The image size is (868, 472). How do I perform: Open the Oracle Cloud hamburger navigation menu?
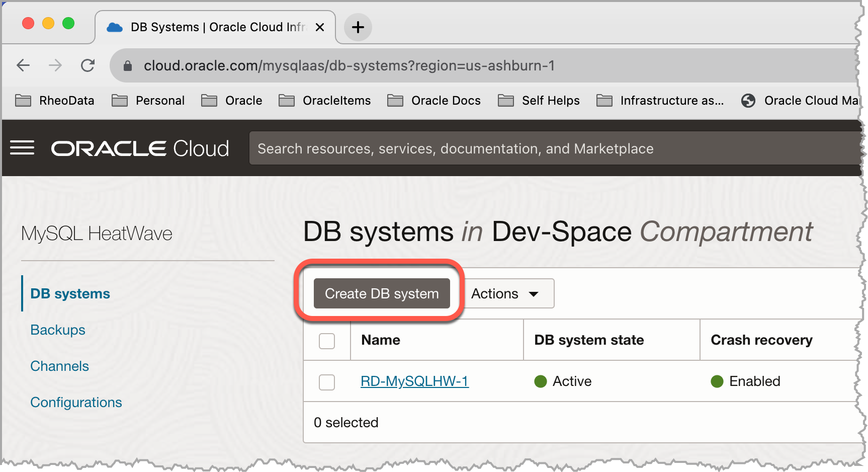pyautogui.click(x=22, y=148)
